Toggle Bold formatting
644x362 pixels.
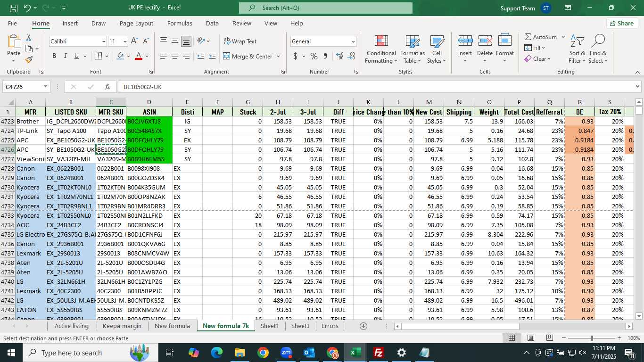(54, 56)
